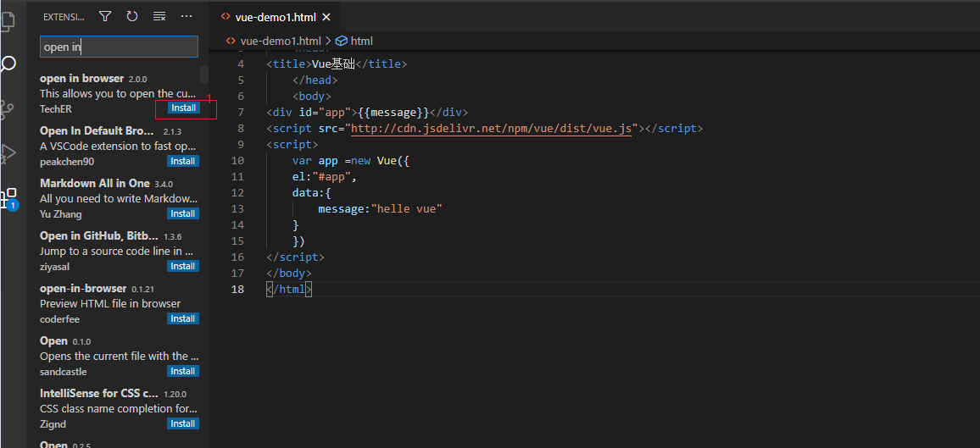Close the vue-demo1.html tab
Screen dimensions: 980x448
coord(326,18)
